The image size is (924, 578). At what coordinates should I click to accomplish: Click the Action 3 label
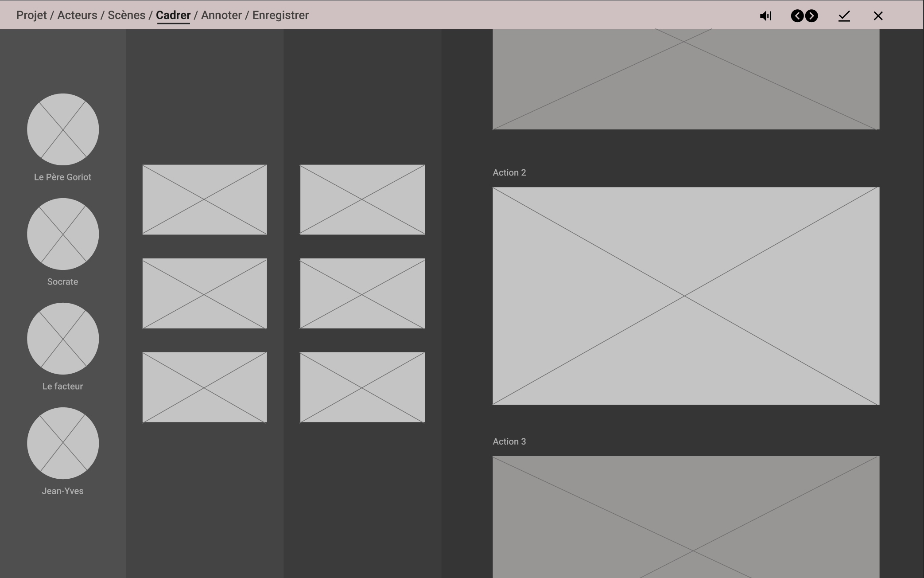click(x=509, y=441)
